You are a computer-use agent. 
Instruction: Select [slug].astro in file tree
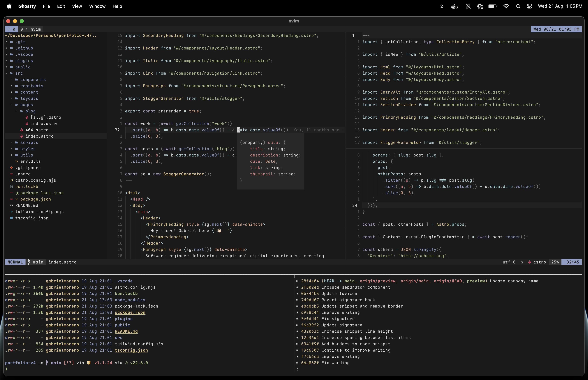pyautogui.click(x=46, y=117)
